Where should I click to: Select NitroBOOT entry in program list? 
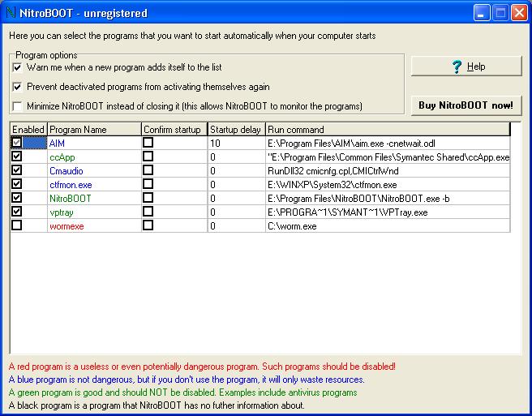pos(71,199)
